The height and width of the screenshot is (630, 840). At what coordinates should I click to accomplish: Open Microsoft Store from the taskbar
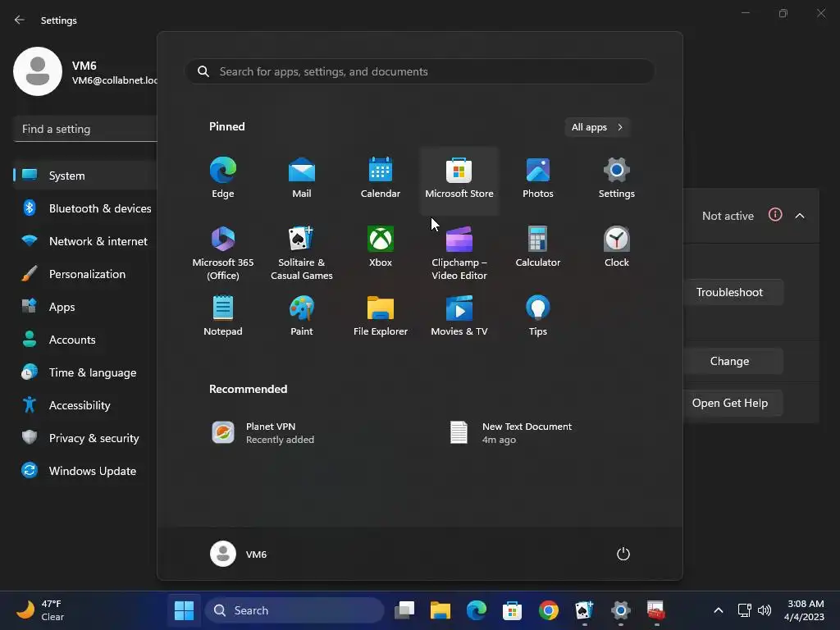point(512,610)
